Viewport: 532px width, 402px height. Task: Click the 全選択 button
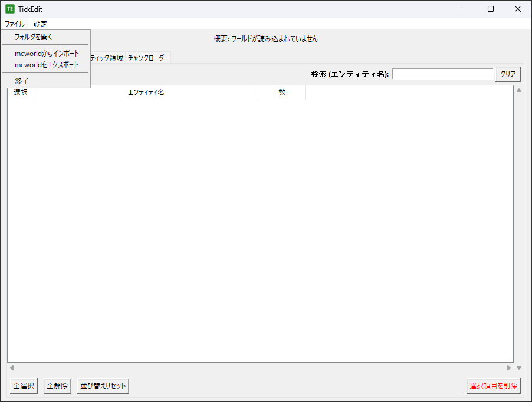(x=24, y=385)
